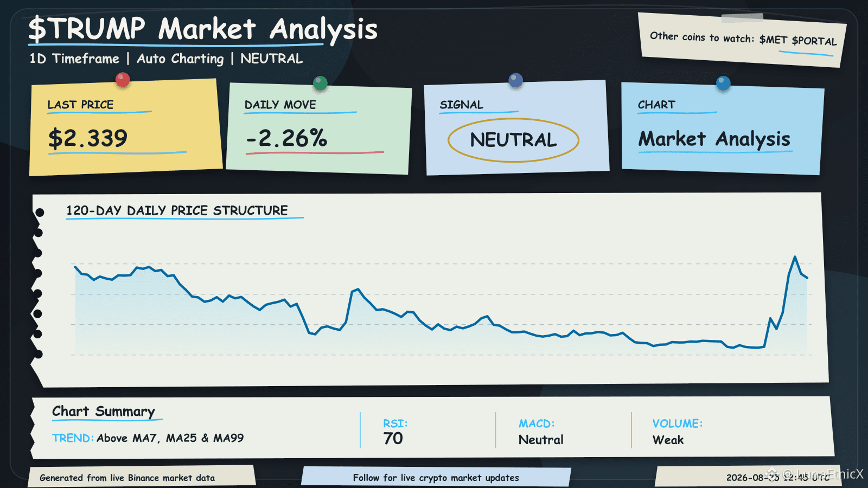
Task: Click the "MACD:" label
Action: (x=537, y=423)
